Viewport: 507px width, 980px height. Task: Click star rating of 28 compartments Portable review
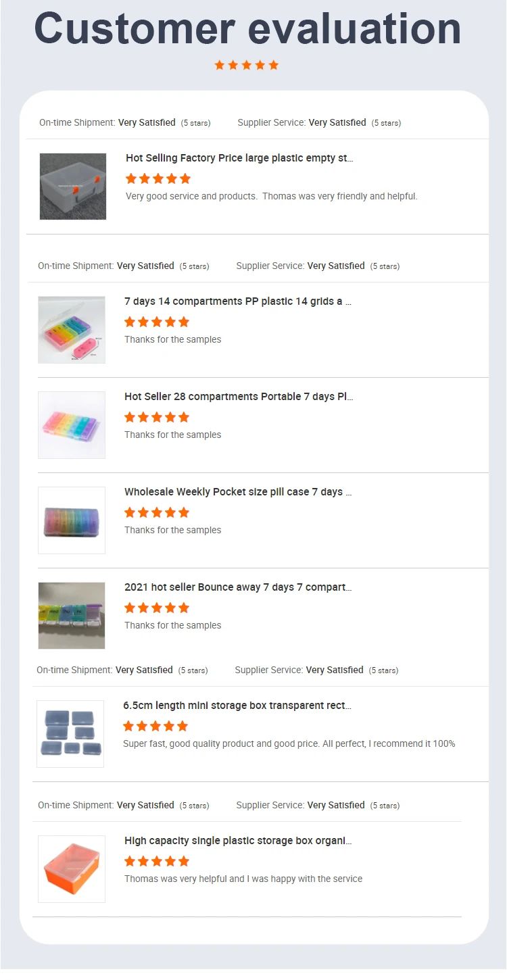(x=157, y=418)
